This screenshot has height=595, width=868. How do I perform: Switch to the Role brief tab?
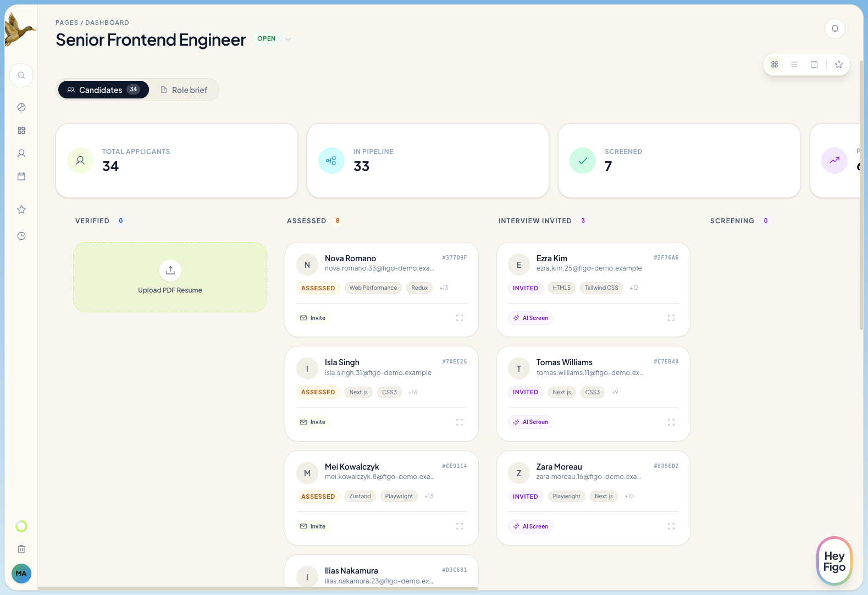(184, 90)
